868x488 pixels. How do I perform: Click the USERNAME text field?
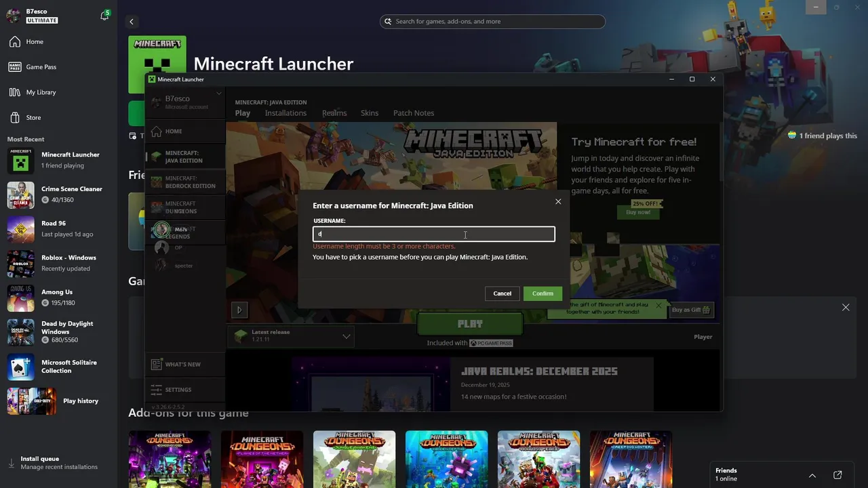coord(434,234)
